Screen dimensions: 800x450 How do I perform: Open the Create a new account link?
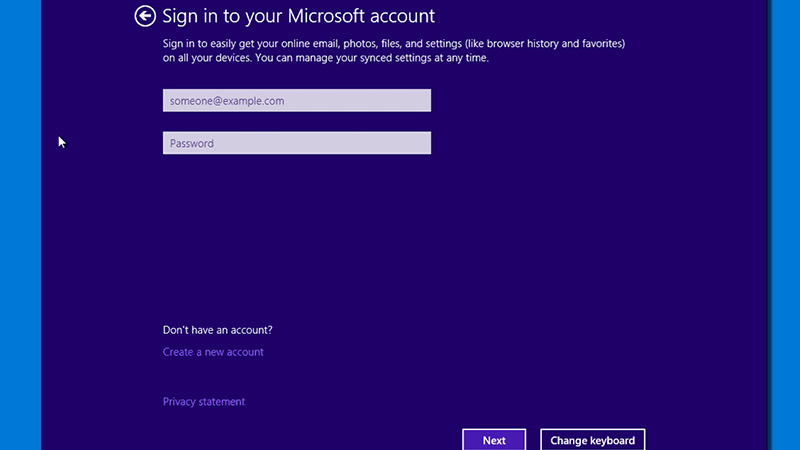click(213, 352)
